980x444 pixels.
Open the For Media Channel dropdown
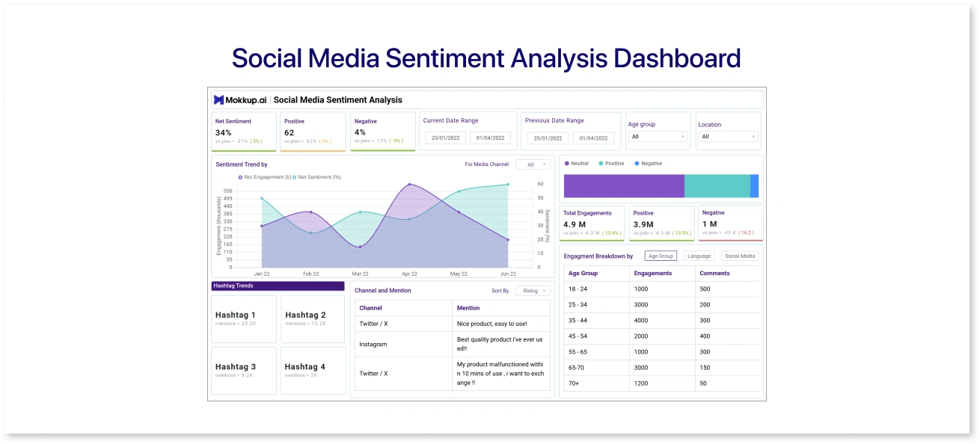pos(533,164)
